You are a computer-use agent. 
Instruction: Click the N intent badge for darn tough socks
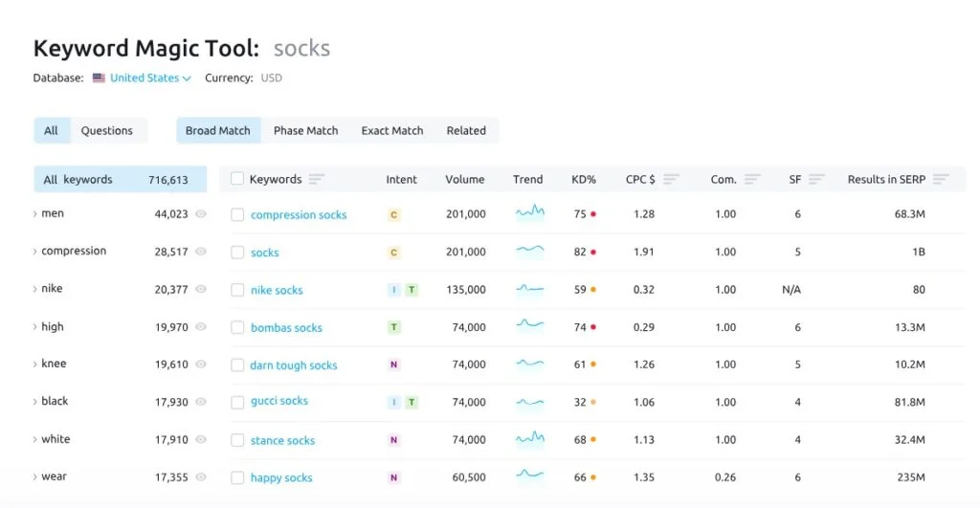click(x=393, y=364)
